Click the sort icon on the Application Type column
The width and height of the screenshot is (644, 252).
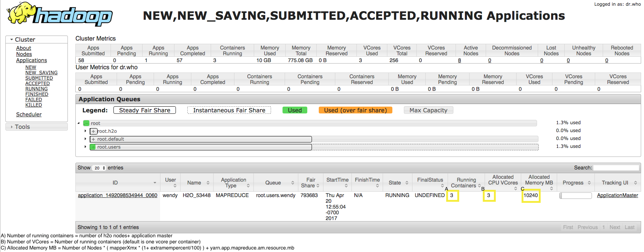(x=248, y=186)
